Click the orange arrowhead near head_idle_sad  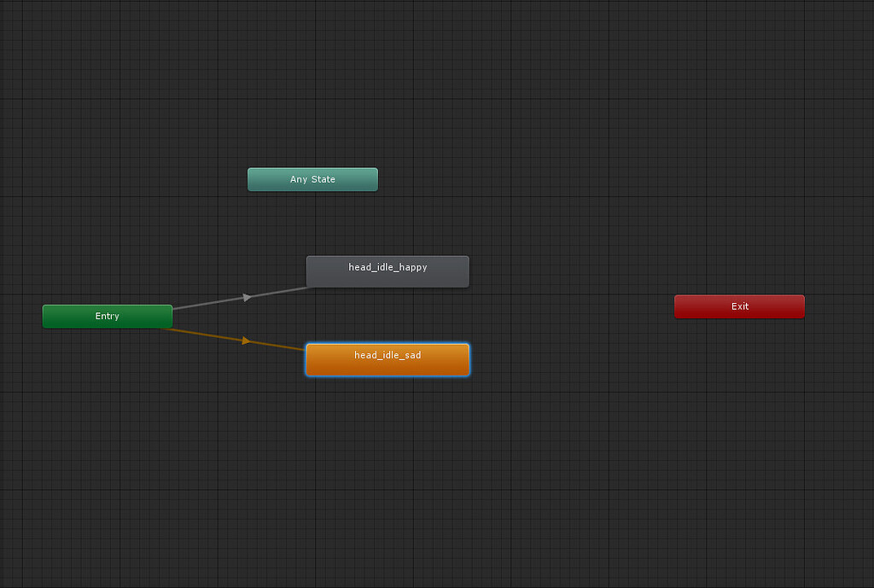247,340
